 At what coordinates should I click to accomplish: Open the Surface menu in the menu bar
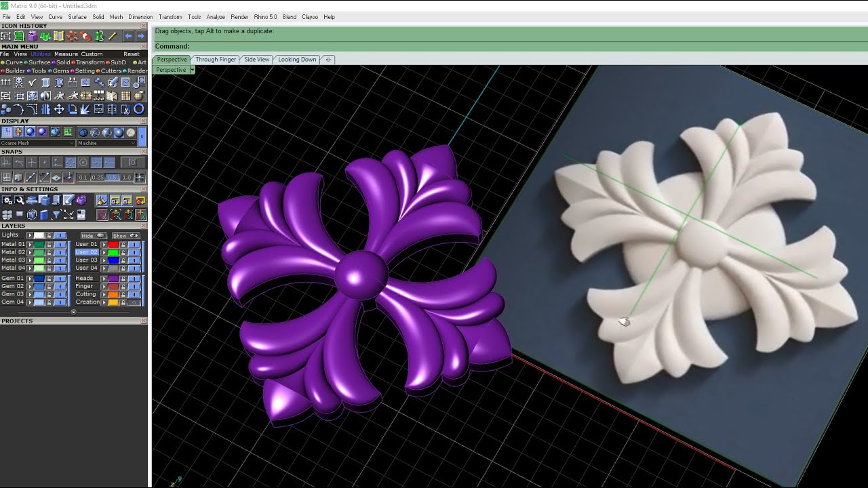(x=77, y=17)
